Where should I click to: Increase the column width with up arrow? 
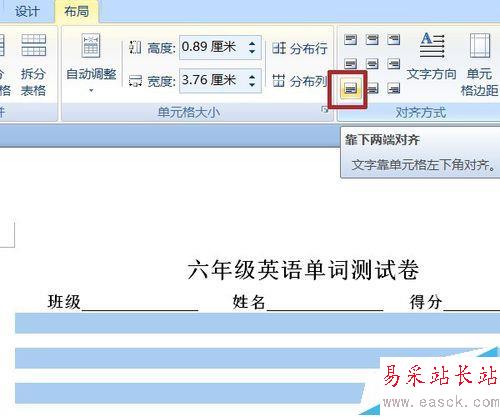click(x=252, y=76)
